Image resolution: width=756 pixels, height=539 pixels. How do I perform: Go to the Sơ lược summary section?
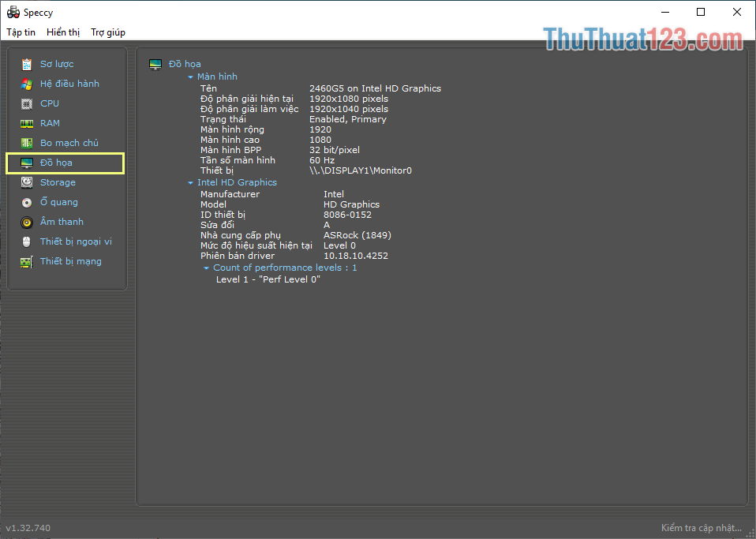(57, 64)
